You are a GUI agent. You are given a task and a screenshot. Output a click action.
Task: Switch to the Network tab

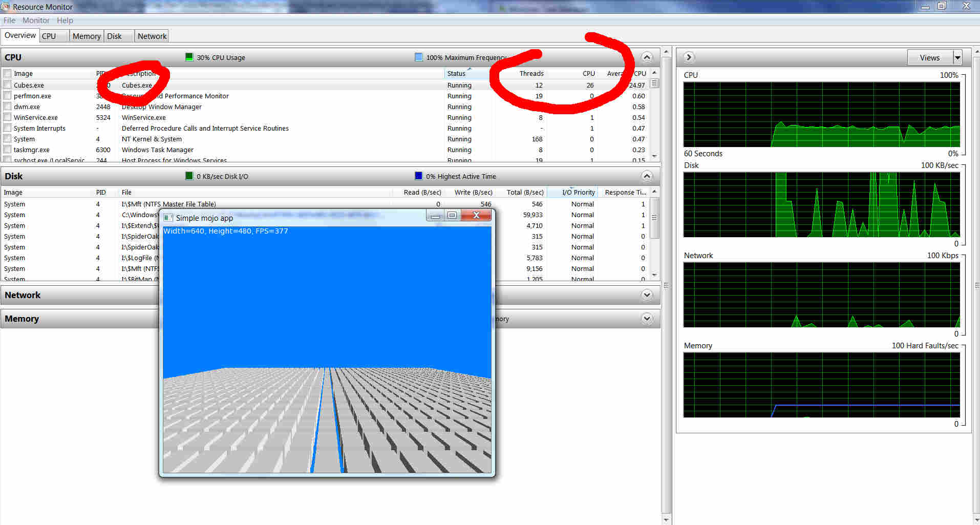pyautogui.click(x=152, y=36)
